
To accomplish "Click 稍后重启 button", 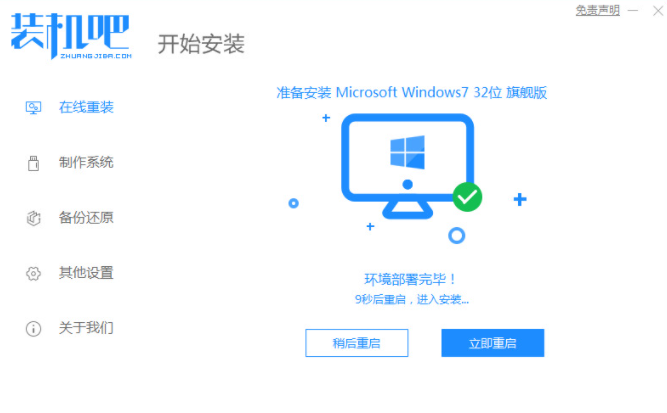I will 356,343.
